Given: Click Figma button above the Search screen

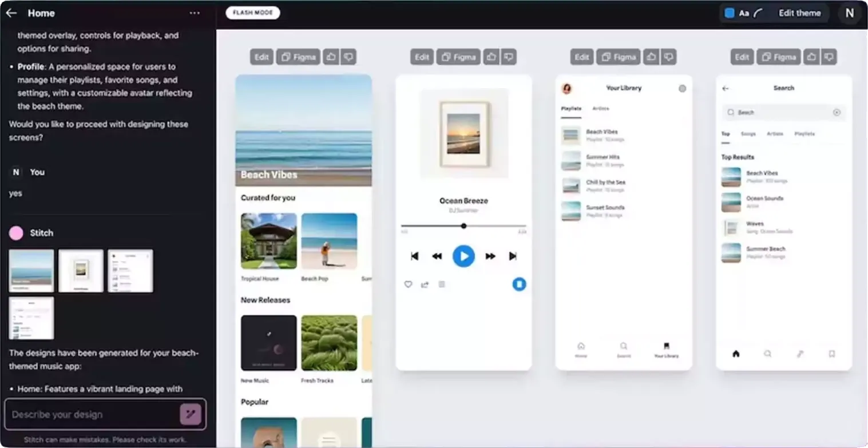Looking at the screenshot, I should coord(779,57).
